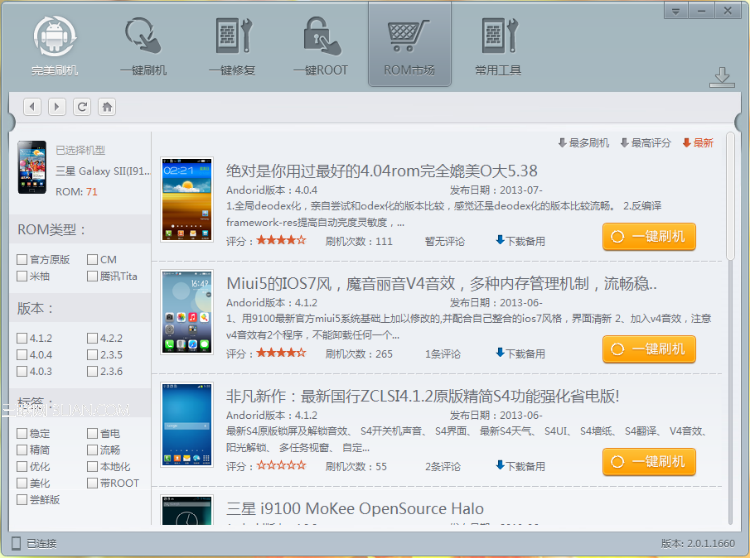Flash the 非凡新作 ZCLSI4.1.2 ROM with 一键刷机

[x=649, y=462]
